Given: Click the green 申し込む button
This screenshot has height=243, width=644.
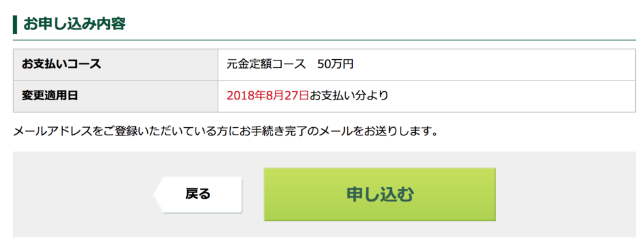Looking at the screenshot, I should coord(379,194).
